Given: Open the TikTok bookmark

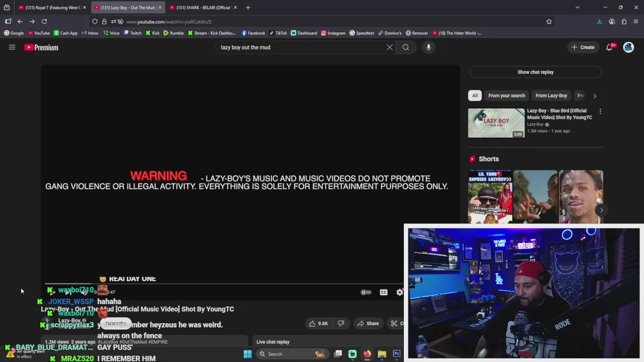Looking at the screenshot, I should pos(278,33).
